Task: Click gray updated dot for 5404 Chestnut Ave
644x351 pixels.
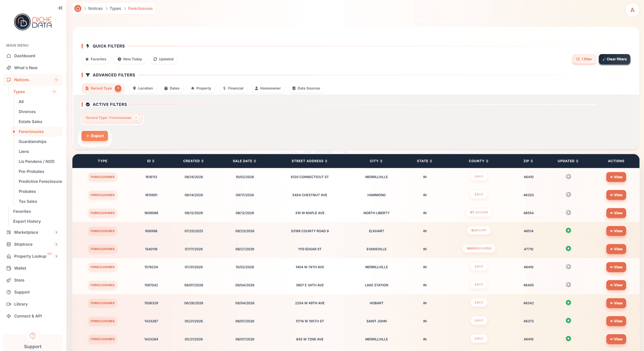Action: 568,194
